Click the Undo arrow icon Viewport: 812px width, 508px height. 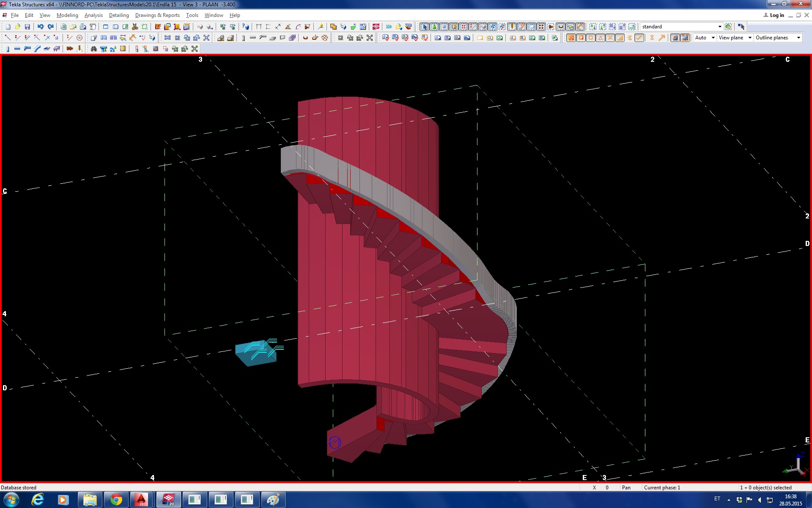(x=40, y=27)
